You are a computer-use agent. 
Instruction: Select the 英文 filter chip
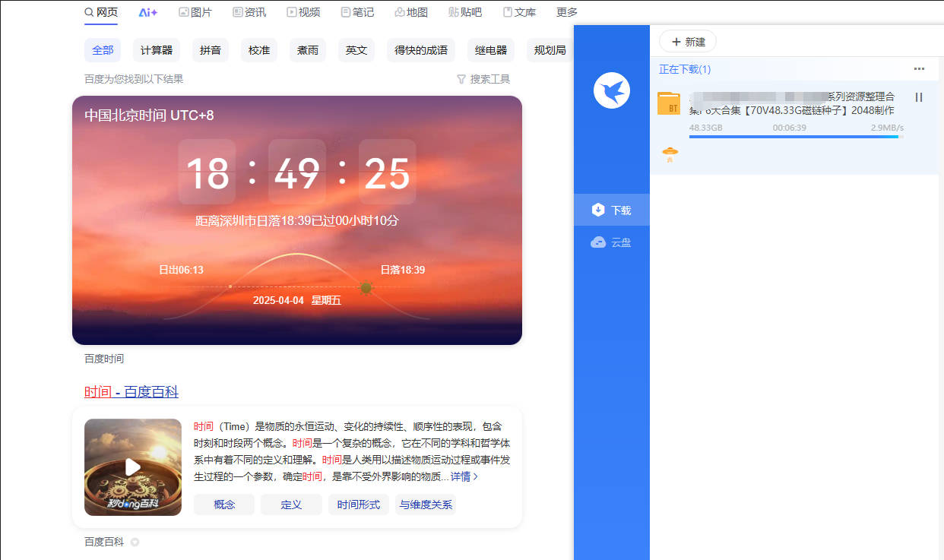point(356,49)
